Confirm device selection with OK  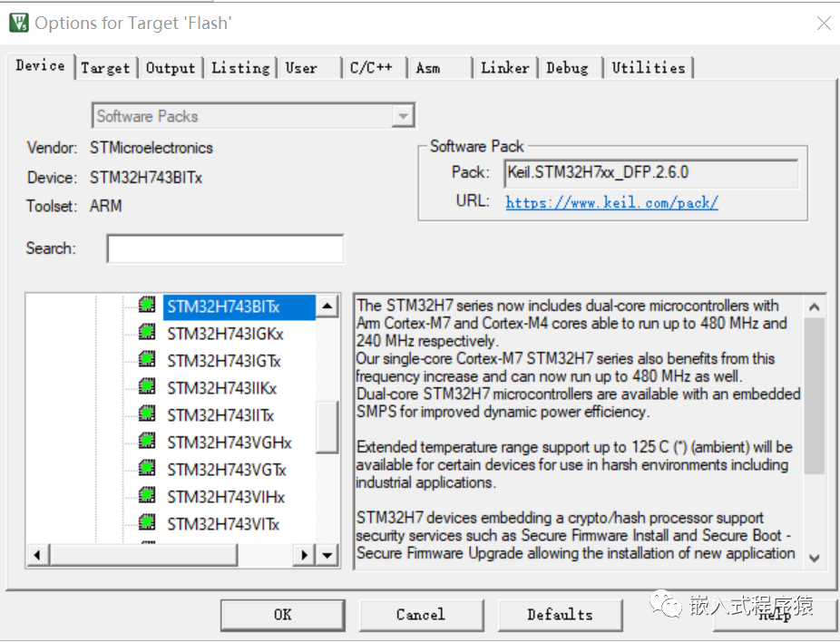coord(281,615)
